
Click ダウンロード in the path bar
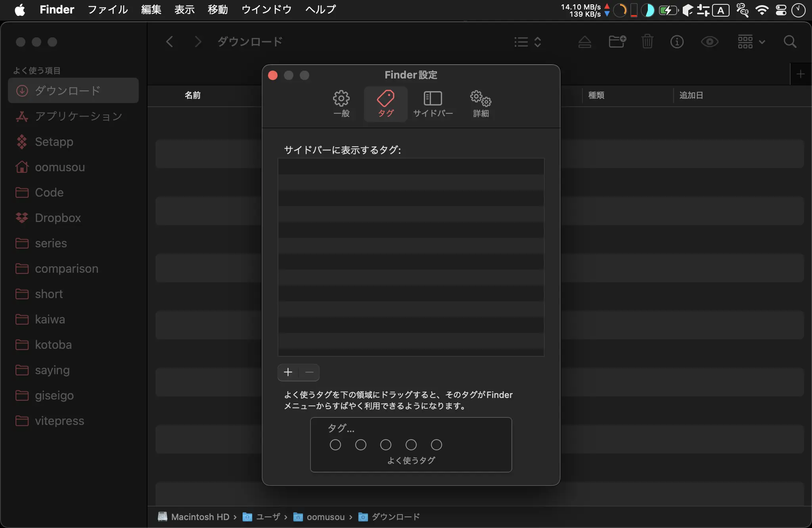click(x=389, y=517)
